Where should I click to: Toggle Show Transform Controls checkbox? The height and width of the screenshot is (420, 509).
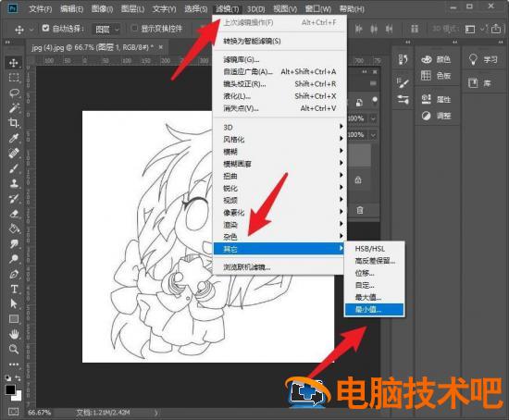pyautogui.click(x=134, y=29)
